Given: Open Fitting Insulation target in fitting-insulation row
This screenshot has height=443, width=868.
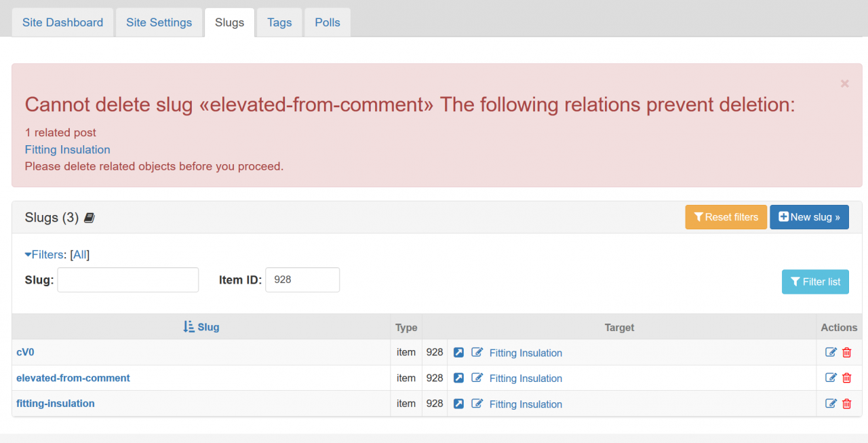Looking at the screenshot, I should [526, 404].
